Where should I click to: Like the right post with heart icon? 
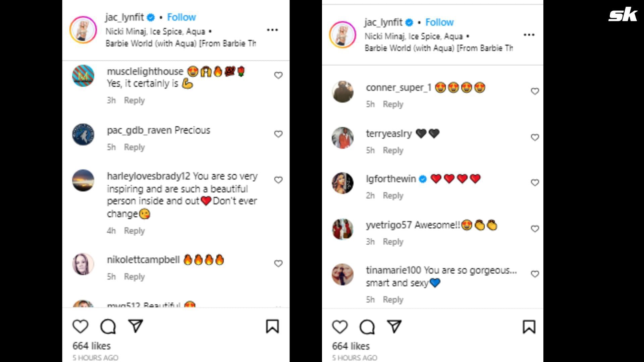(340, 327)
